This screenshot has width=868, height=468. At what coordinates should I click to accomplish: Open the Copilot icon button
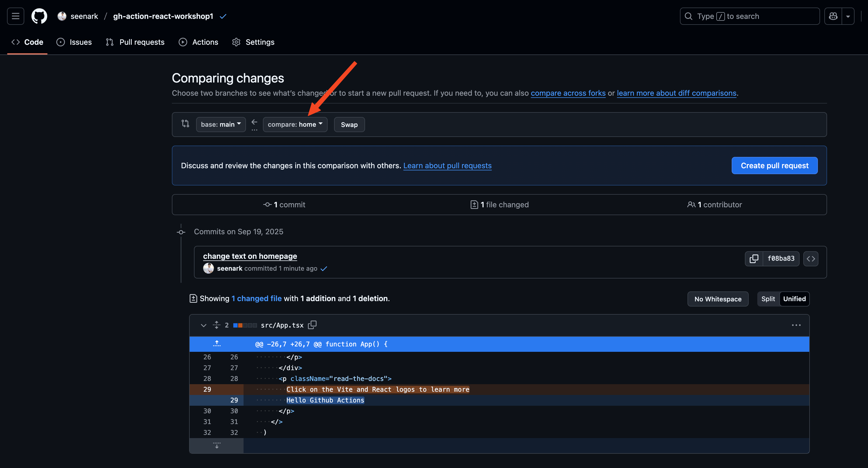click(x=833, y=16)
